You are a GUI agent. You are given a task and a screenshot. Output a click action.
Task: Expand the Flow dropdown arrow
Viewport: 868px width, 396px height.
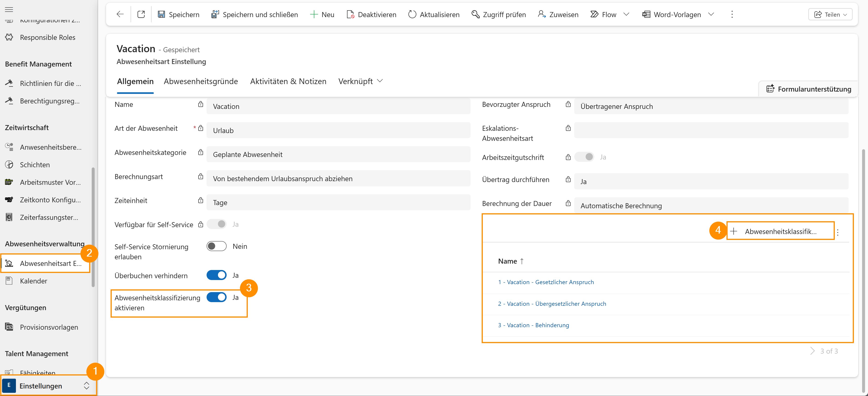click(x=626, y=14)
